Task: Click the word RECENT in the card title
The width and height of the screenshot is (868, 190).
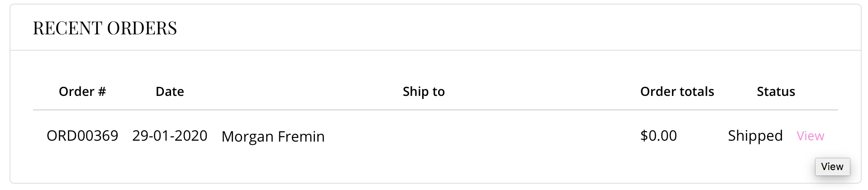Action: 68,28
